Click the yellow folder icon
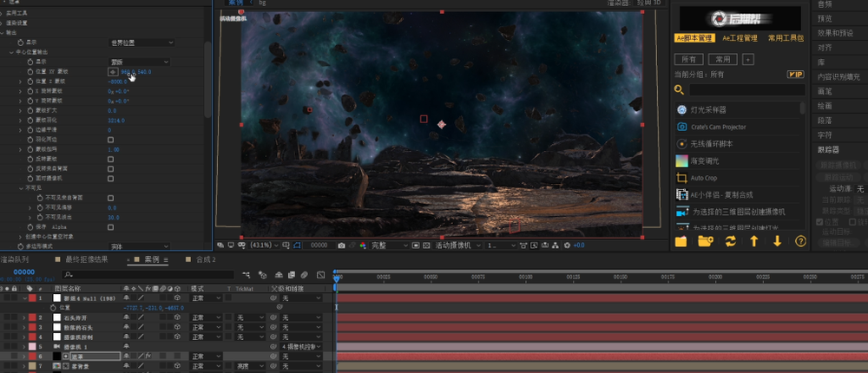This screenshot has width=868, height=373. [x=681, y=241]
